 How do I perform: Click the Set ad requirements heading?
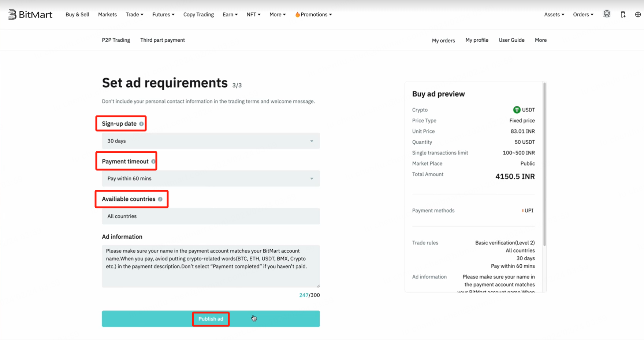[x=165, y=83]
